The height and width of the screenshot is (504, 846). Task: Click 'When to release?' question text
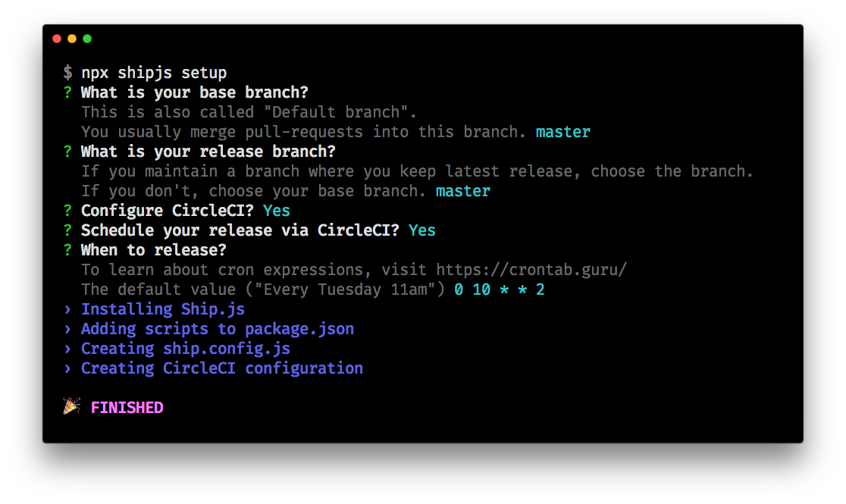(154, 250)
